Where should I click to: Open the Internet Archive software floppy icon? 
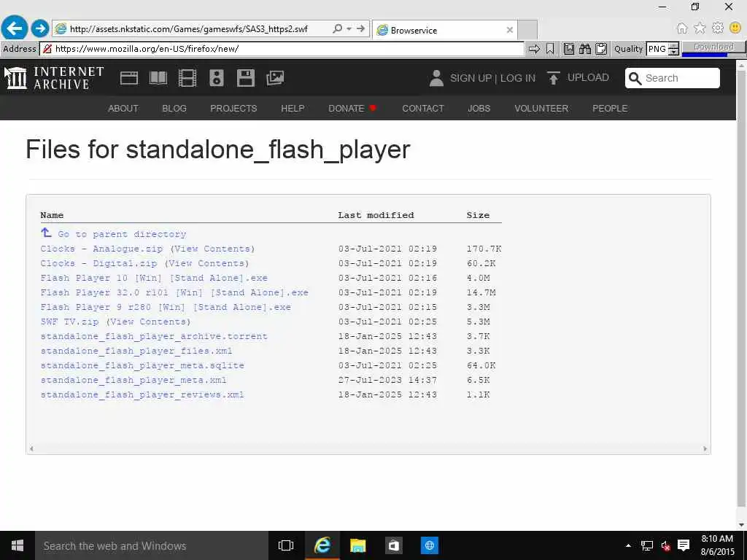click(246, 78)
